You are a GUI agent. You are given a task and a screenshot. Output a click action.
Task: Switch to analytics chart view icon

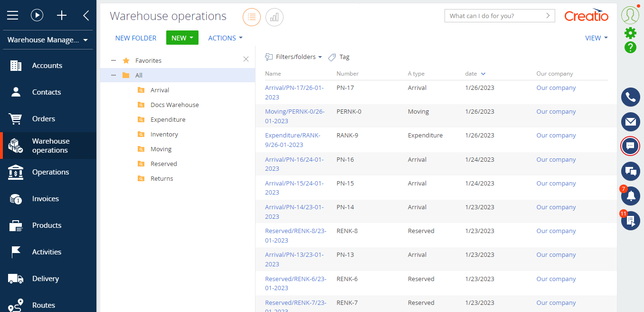(x=274, y=17)
